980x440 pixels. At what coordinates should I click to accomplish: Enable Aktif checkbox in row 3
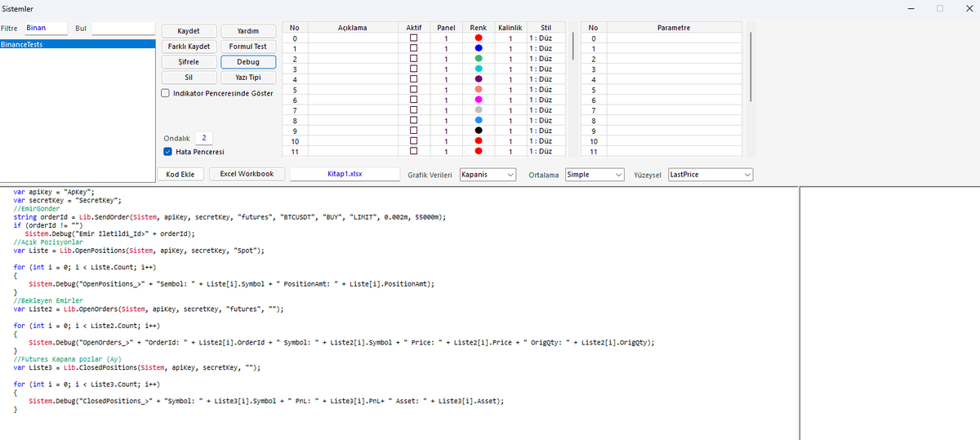(x=414, y=69)
